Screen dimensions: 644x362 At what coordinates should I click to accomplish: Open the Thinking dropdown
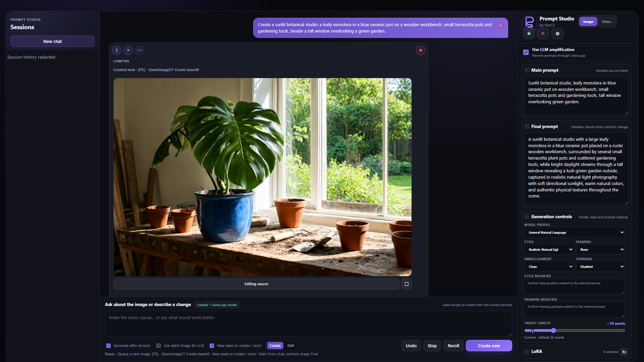click(x=600, y=267)
